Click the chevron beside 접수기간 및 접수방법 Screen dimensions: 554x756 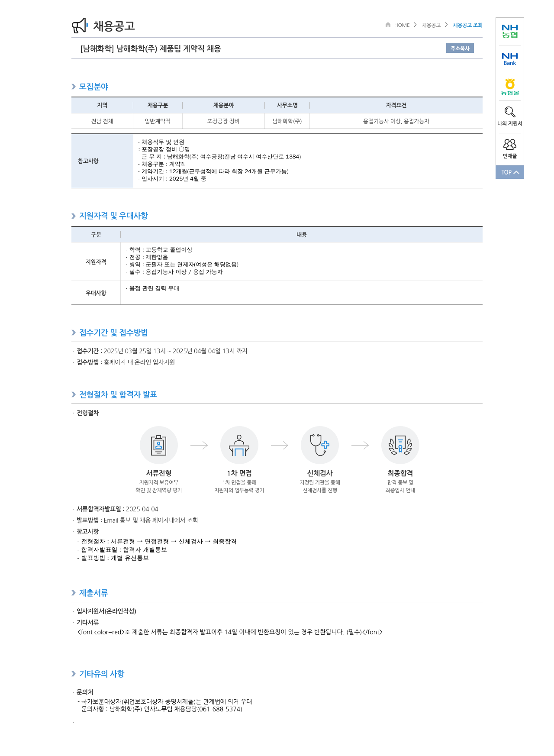pyautogui.click(x=74, y=333)
